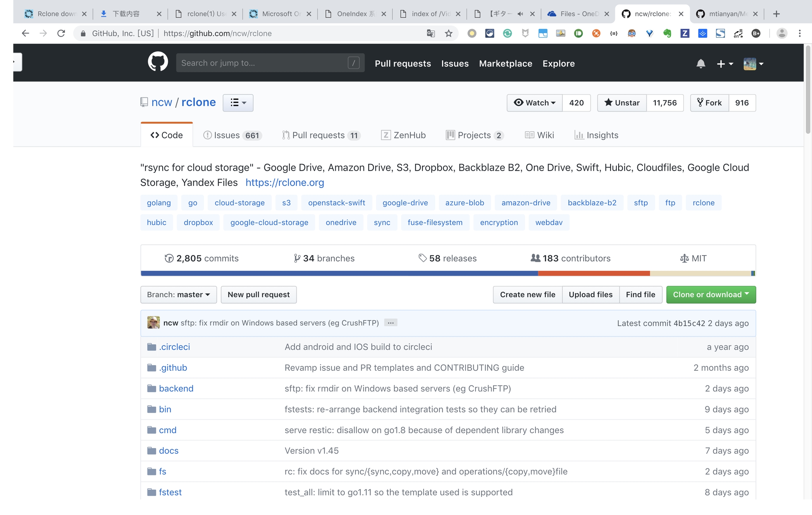Open the notifications bell

tap(700, 63)
